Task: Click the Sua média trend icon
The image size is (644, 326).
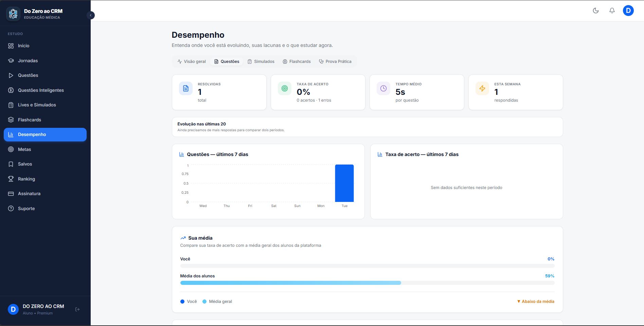Action: (x=183, y=238)
